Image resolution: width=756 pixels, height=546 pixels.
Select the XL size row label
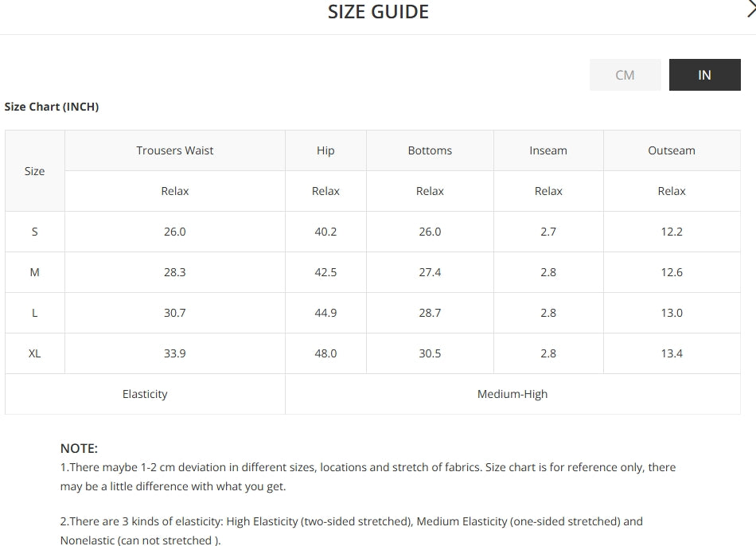tap(35, 353)
